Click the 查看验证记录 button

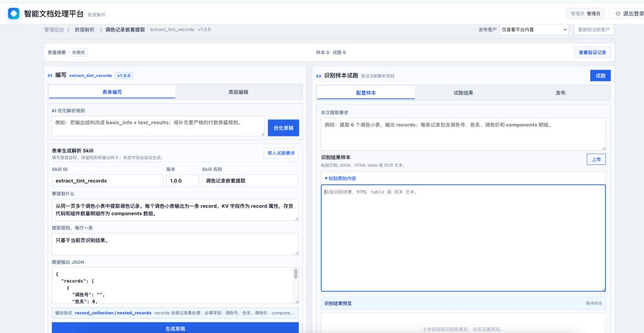592,52
